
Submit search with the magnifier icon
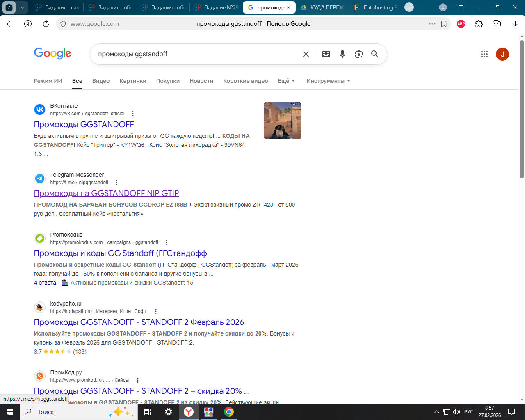pyautogui.click(x=375, y=54)
